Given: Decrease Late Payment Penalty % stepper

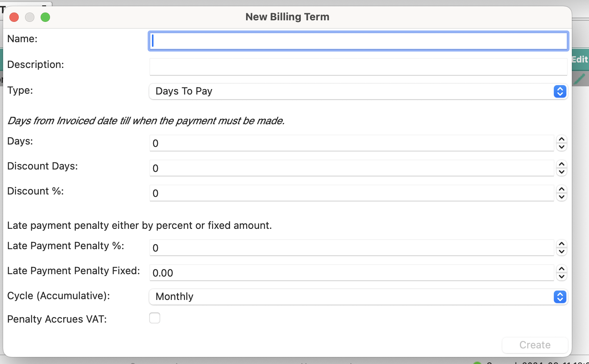Looking at the screenshot, I should click(x=562, y=252).
